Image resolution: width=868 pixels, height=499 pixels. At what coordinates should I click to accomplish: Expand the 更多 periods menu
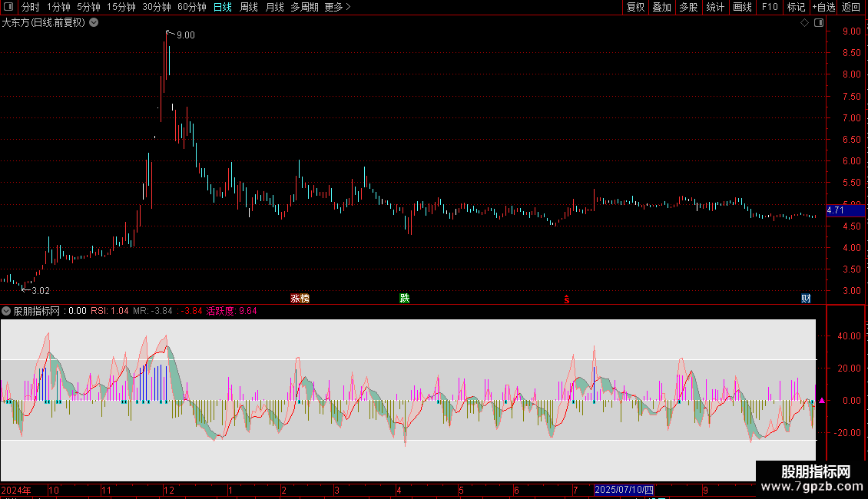click(337, 7)
